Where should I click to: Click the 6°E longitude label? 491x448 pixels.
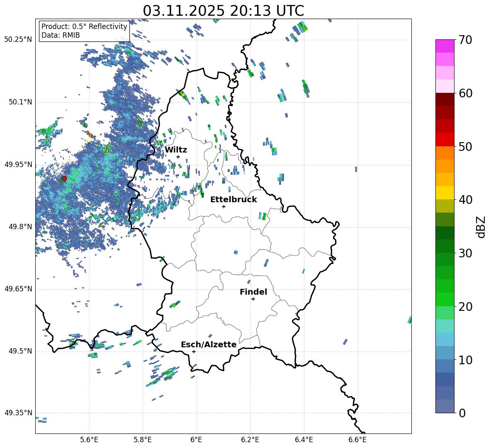click(196, 440)
